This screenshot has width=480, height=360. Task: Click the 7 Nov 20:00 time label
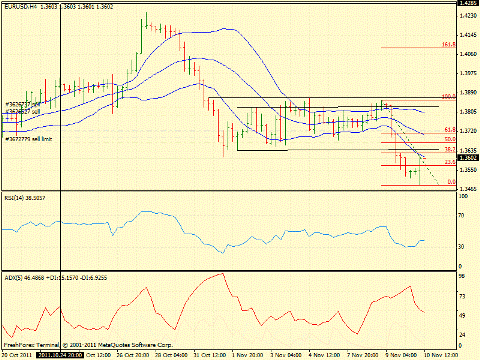click(363, 355)
